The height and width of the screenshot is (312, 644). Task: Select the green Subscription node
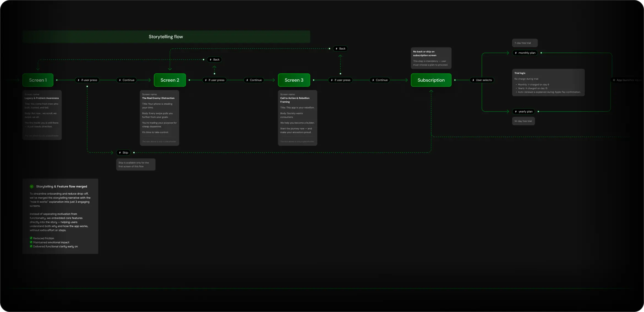431,80
